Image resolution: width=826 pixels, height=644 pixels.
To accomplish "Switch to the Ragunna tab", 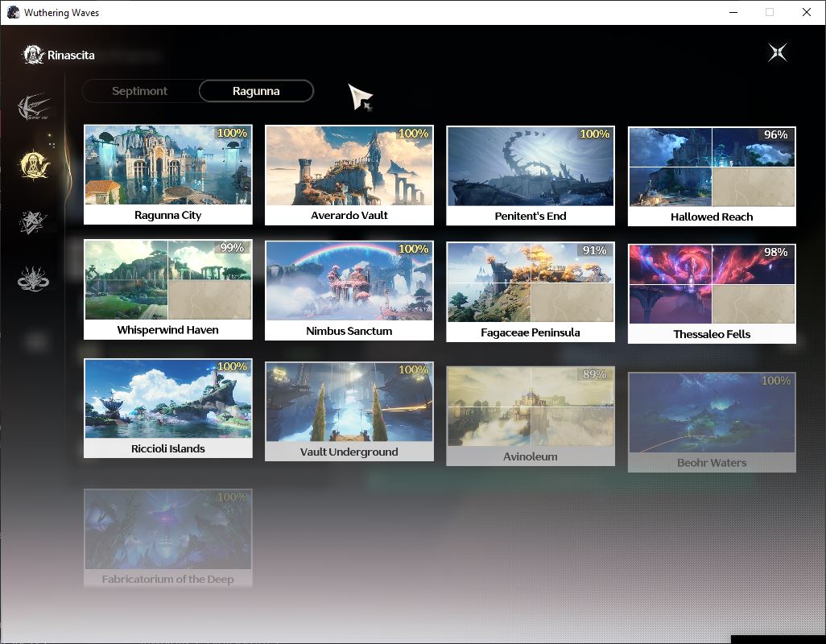I will click(256, 91).
